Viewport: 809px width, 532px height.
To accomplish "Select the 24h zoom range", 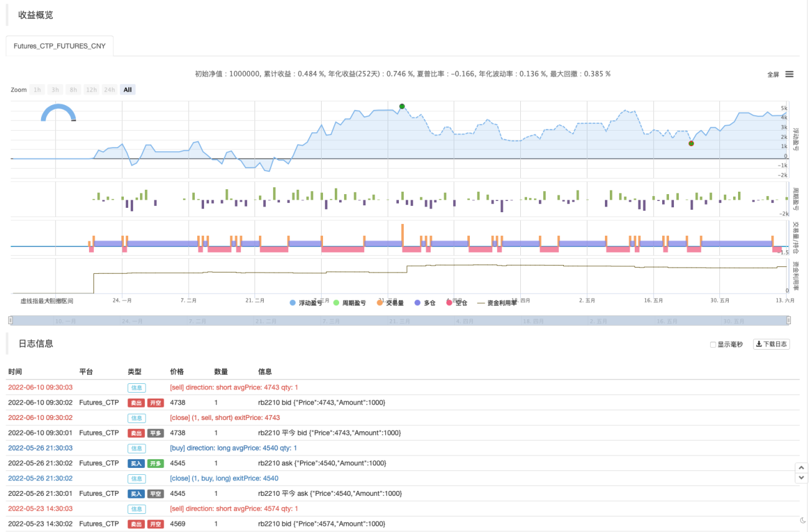I will 110,90.
